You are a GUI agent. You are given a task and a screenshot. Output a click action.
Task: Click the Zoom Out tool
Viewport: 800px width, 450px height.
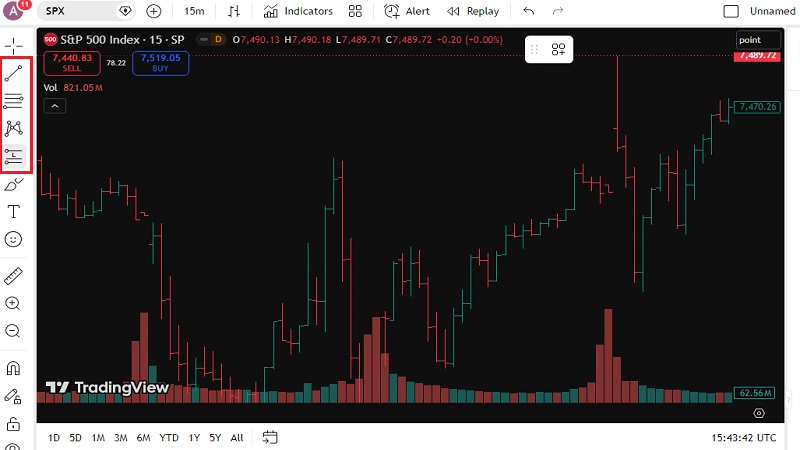click(13, 331)
